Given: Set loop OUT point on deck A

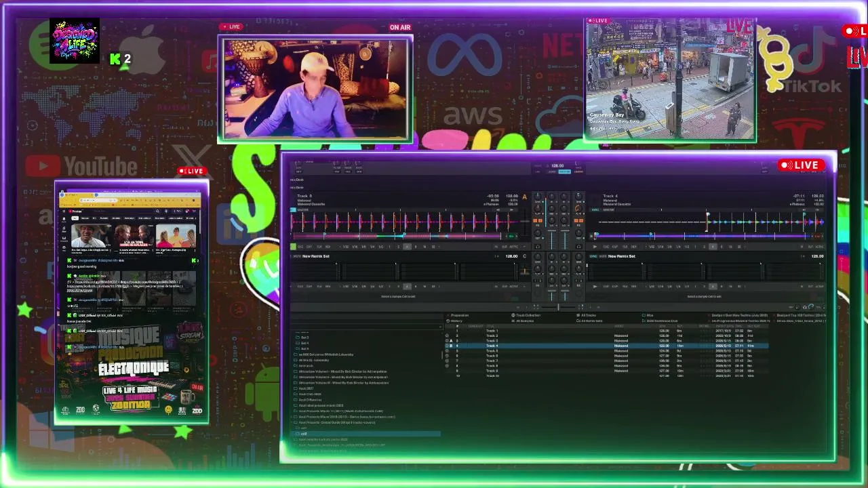Looking at the screenshot, I should (x=505, y=247).
